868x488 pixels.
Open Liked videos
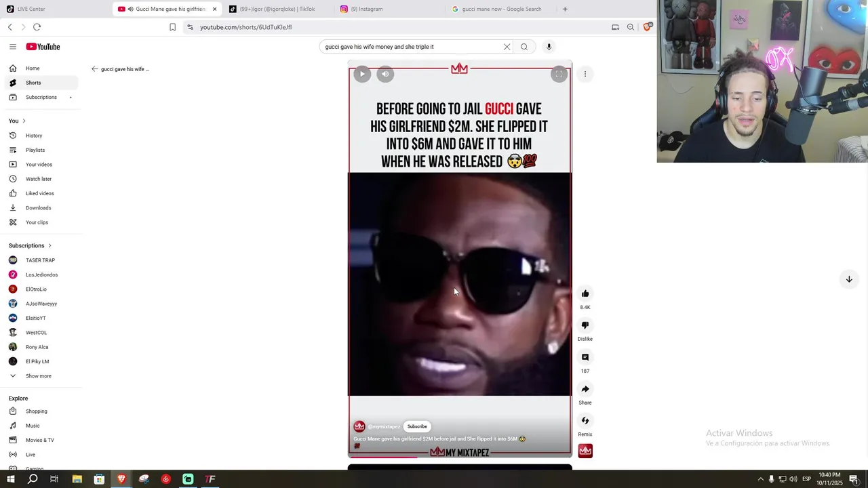tap(41, 193)
